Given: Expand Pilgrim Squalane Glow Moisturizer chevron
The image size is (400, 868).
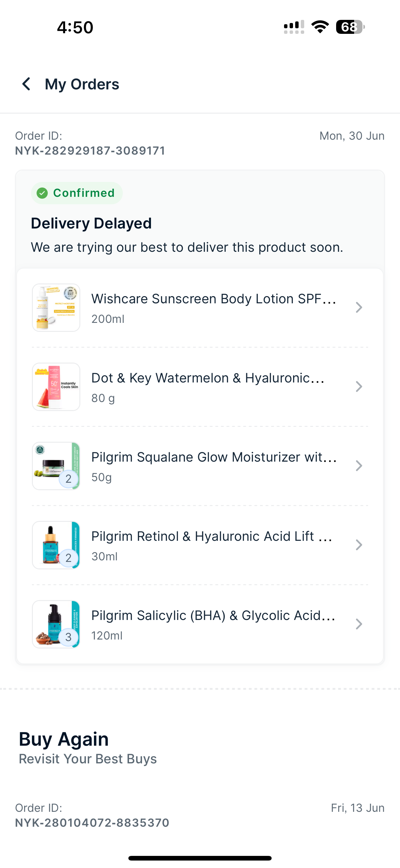Looking at the screenshot, I should tap(359, 466).
